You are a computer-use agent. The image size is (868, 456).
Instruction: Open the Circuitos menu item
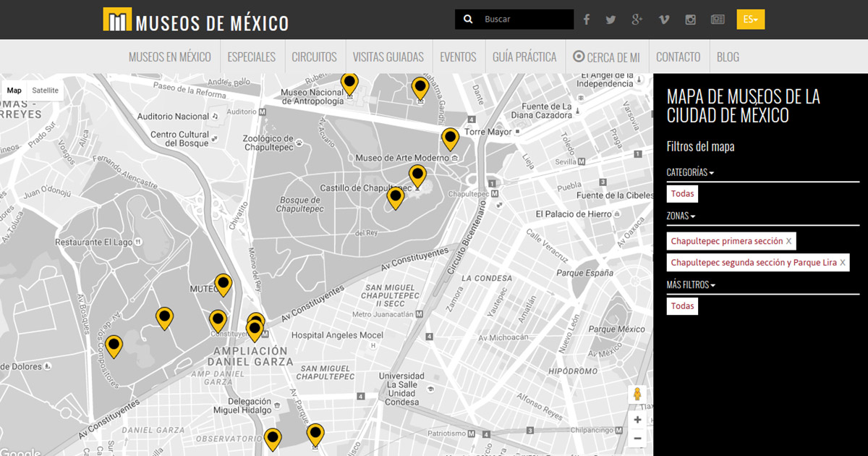315,57
